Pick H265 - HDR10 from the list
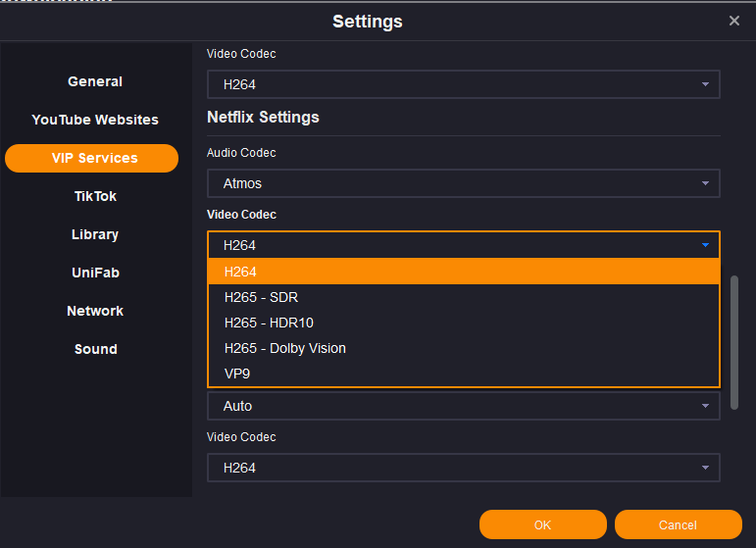 pos(463,323)
